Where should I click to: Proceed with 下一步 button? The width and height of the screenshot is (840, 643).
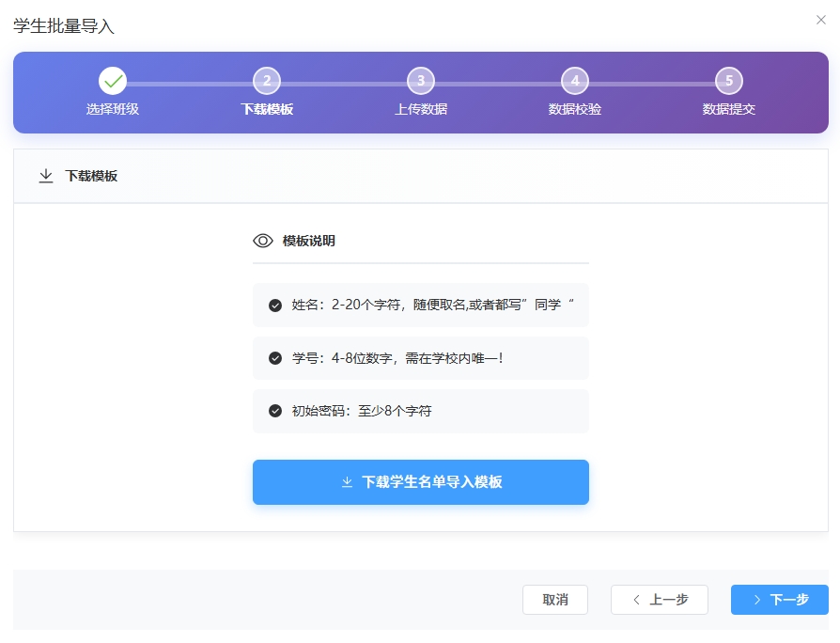780,600
